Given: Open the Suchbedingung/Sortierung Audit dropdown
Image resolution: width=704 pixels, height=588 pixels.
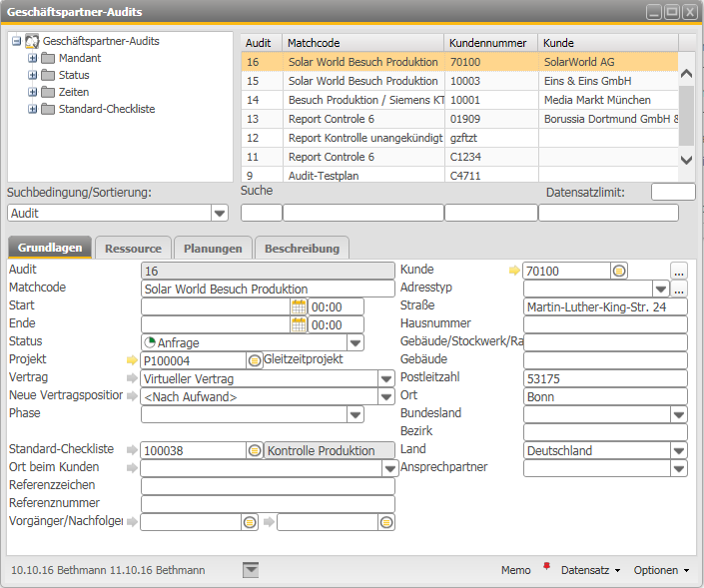Looking at the screenshot, I should pos(220,214).
